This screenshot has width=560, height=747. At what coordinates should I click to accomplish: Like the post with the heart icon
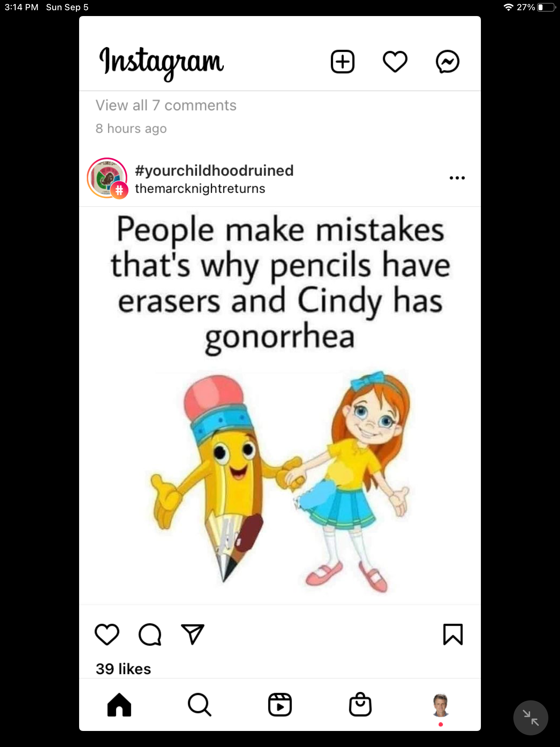pos(107,634)
